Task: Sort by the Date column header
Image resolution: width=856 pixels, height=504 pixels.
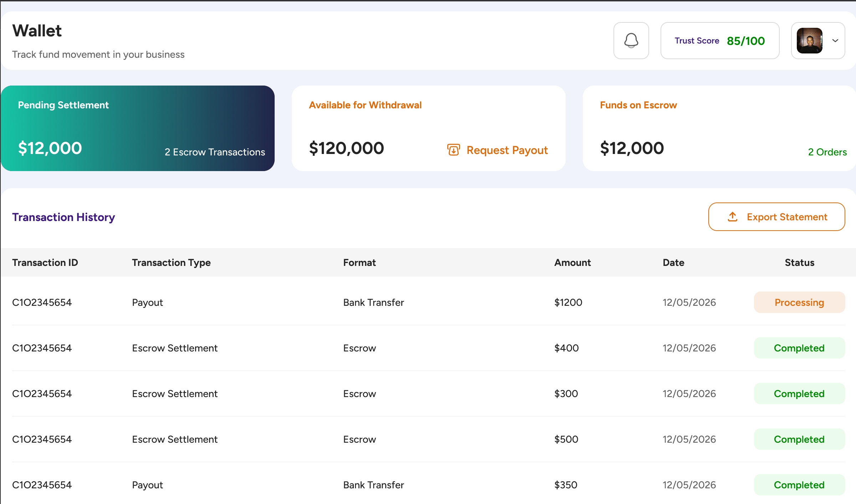Action: 673,263
